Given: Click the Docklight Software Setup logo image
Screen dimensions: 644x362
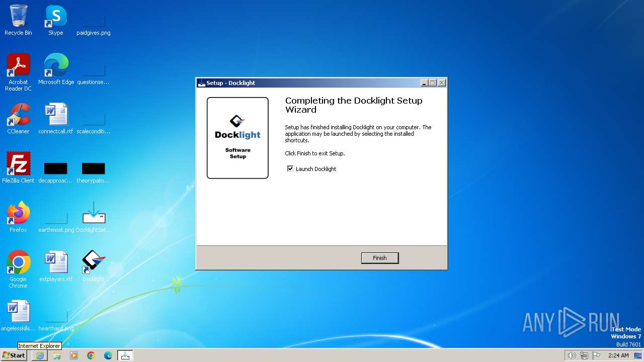Looking at the screenshot, I should pyautogui.click(x=237, y=138).
